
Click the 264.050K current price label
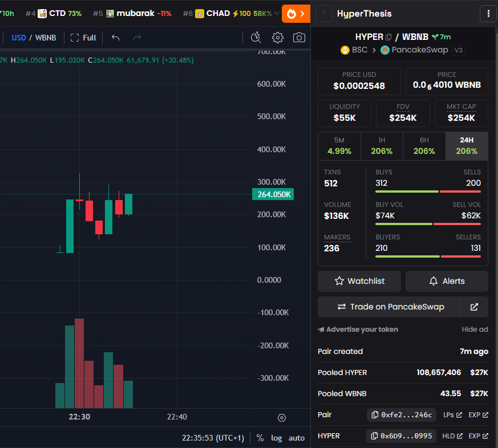pos(273,194)
